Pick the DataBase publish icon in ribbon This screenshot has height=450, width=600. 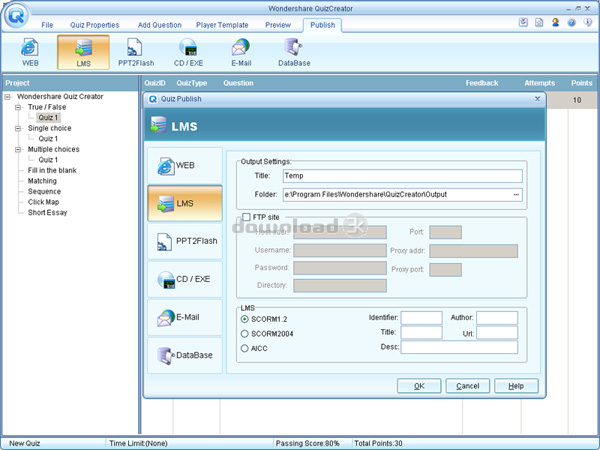coord(294,52)
